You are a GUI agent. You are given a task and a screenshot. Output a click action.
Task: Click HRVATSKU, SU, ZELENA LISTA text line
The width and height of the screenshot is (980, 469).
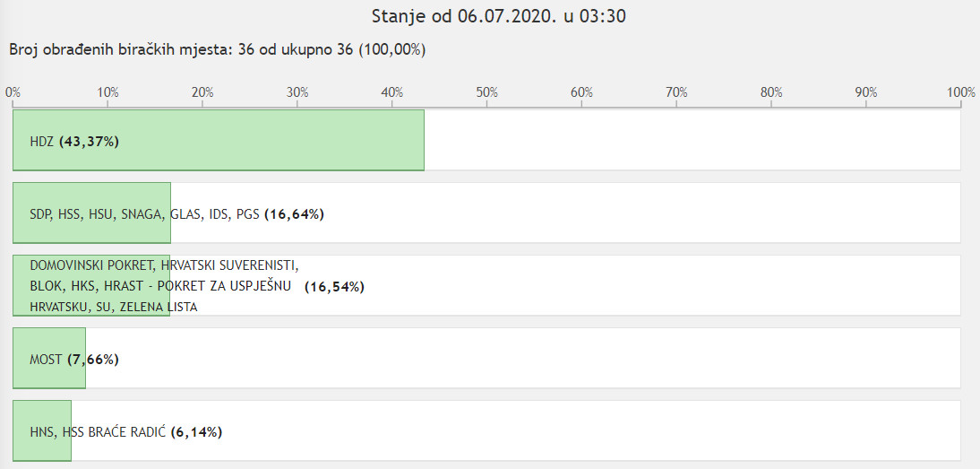coord(114,307)
